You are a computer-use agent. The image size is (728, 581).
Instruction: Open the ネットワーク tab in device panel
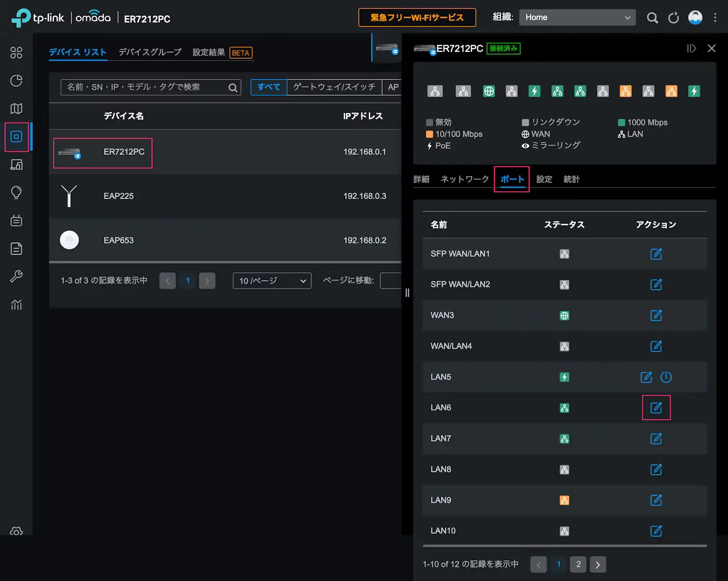465,179
